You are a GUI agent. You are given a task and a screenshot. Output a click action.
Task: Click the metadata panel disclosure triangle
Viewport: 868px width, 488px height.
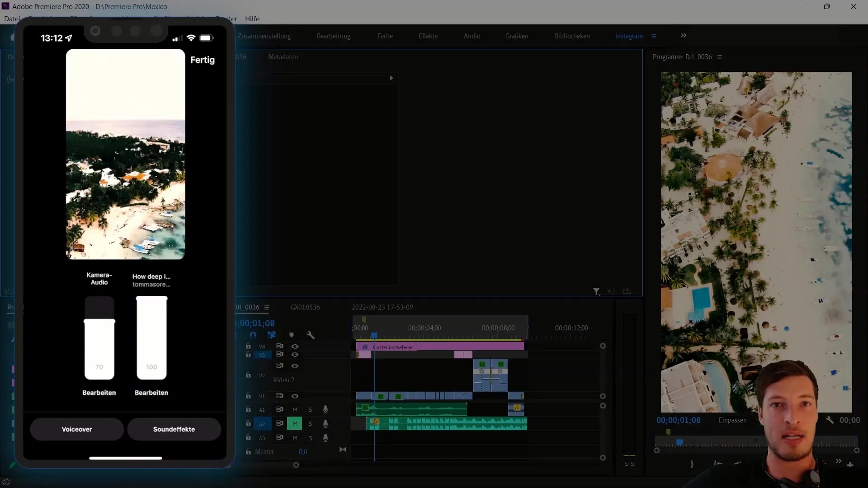[392, 78]
